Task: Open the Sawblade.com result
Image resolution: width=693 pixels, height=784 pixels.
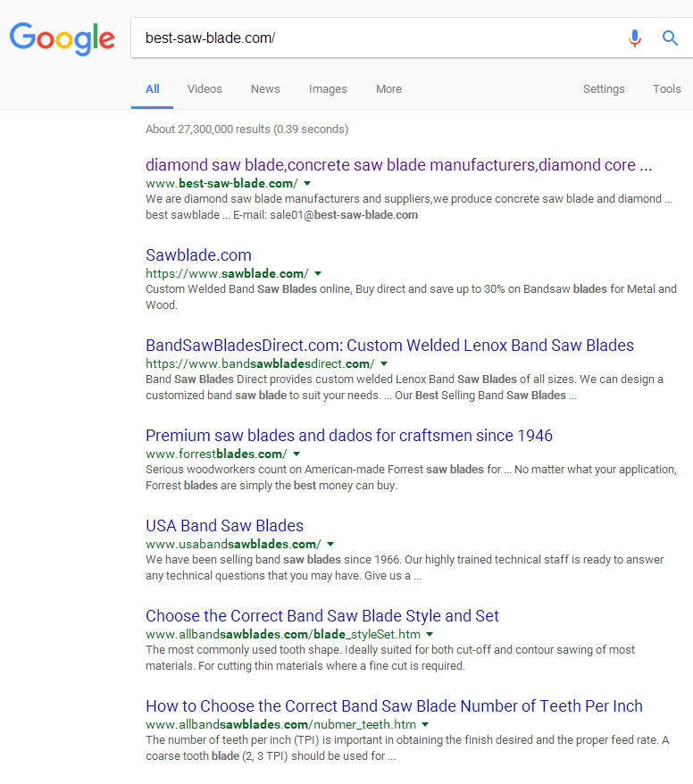Action: click(198, 255)
